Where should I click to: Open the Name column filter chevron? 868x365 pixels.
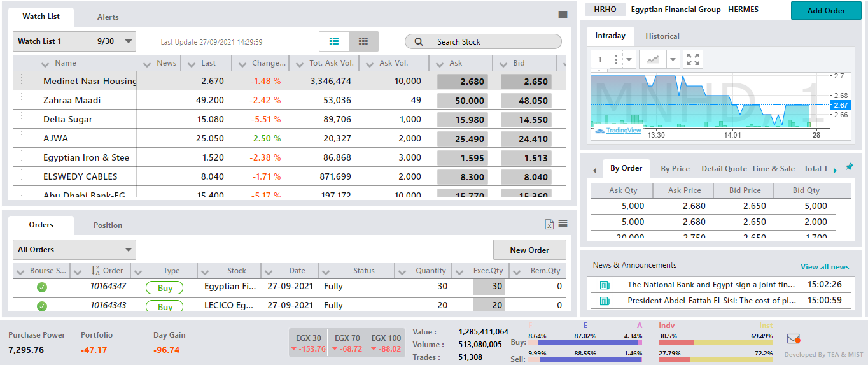(x=45, y=64)
